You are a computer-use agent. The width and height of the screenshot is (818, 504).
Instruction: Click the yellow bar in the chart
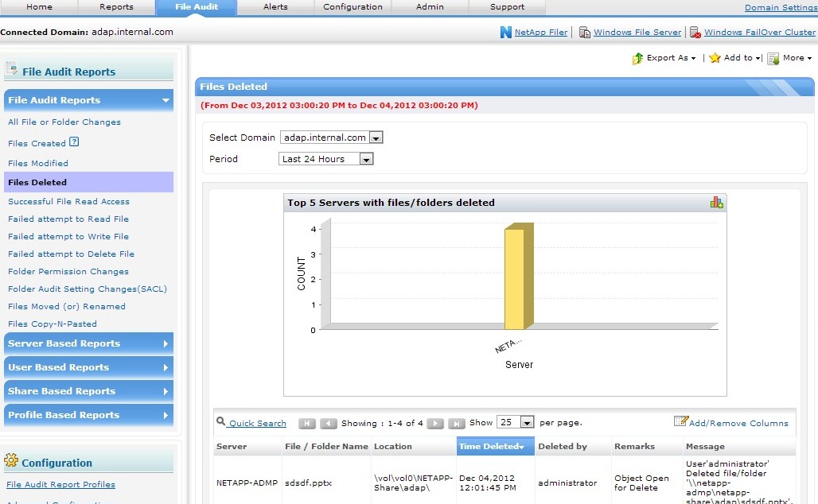tap(515, 278)
